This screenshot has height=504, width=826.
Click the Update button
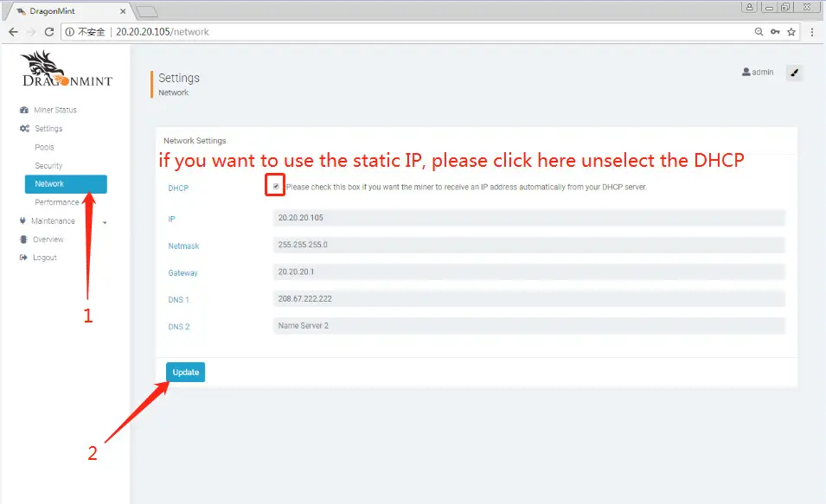(185, 372)
